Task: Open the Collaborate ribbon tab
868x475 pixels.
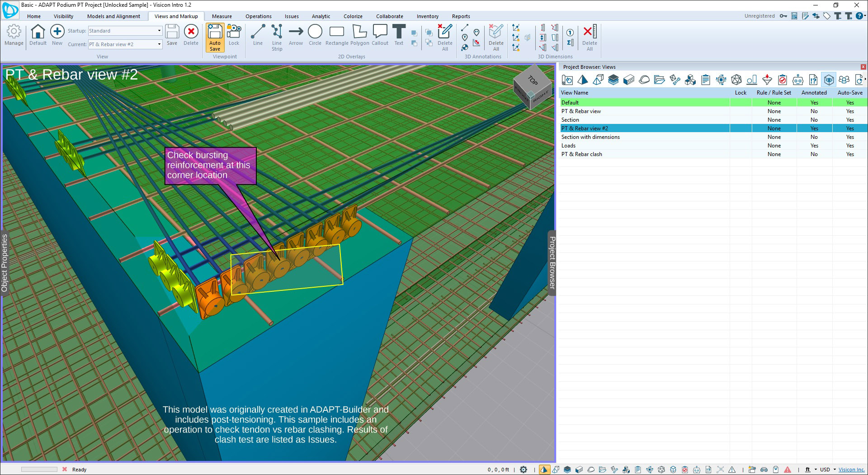Action: [x=389, y=16]
